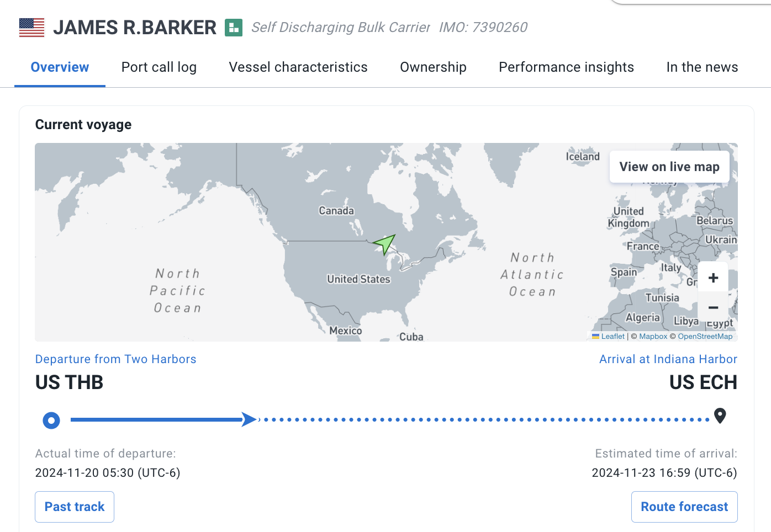Zoom in the map with plus button
Viewport: 771px width, 532px height.
(x=713, y=278)
